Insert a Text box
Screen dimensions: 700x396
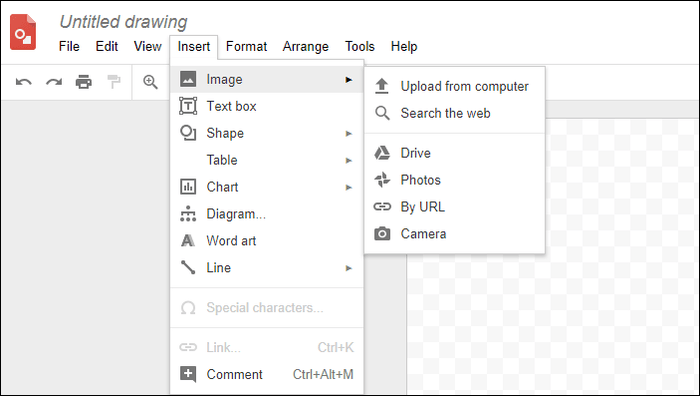pyautogui.click(x=267, y=106)
